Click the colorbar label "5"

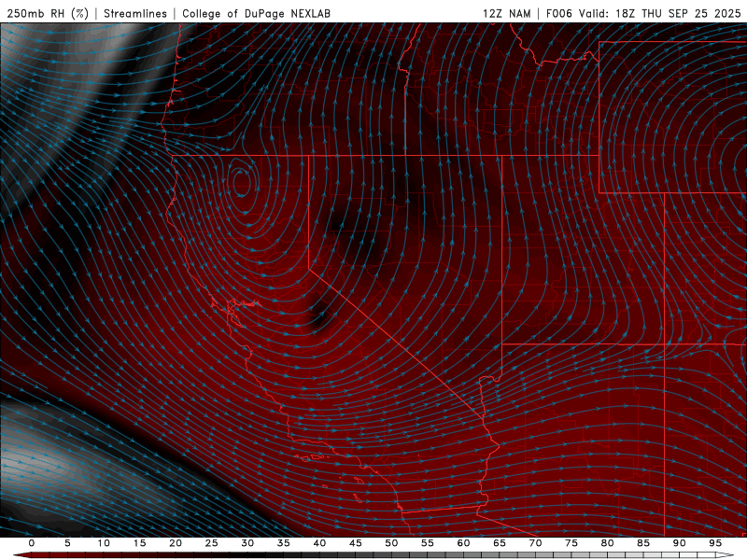point(67,543)
